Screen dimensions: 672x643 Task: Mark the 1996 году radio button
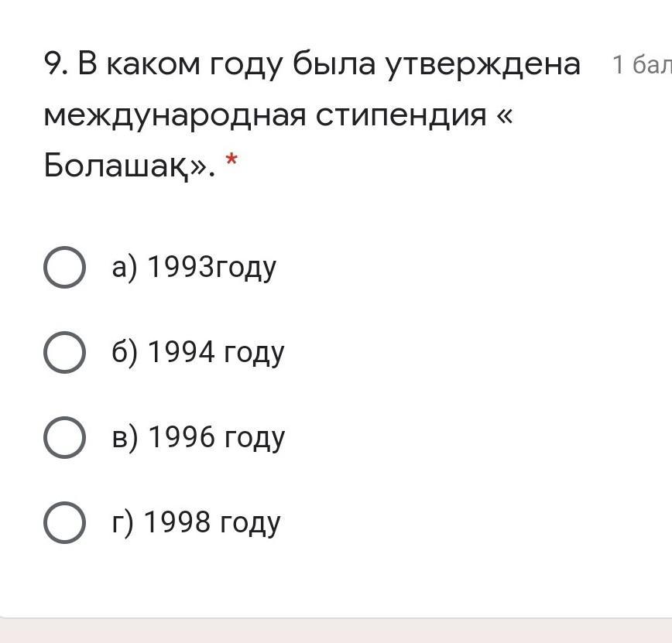pos(64,438)
